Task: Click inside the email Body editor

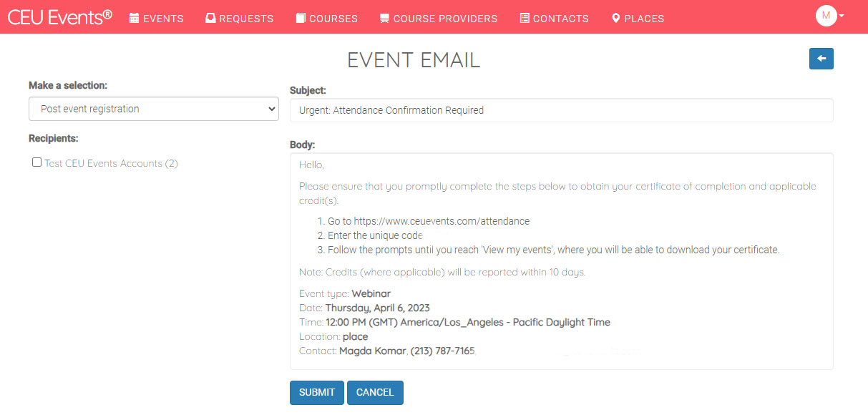Action: (x=562, y=261)
